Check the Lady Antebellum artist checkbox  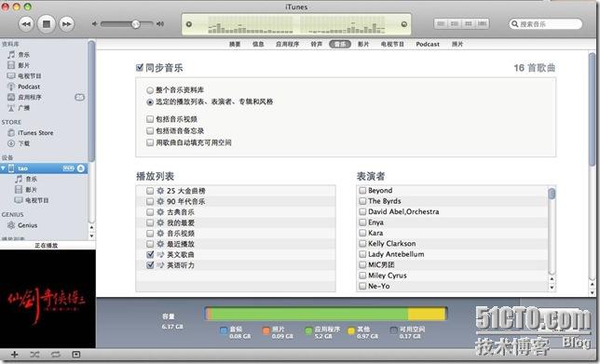coord(362,254)
